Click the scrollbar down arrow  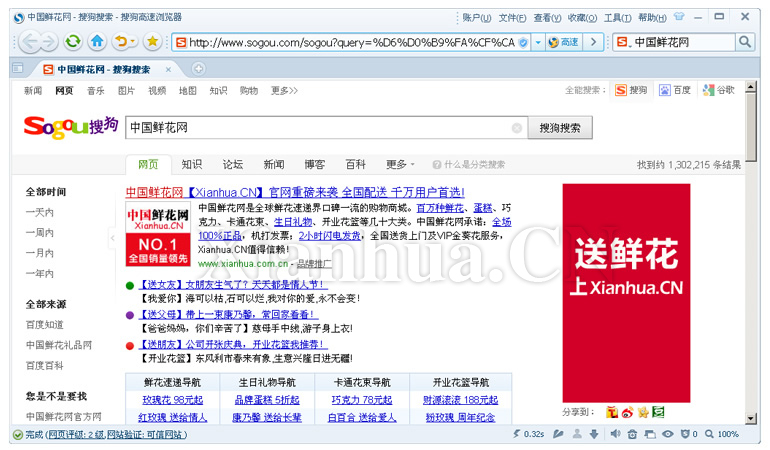pyautogui.click(x=750, y=419)
